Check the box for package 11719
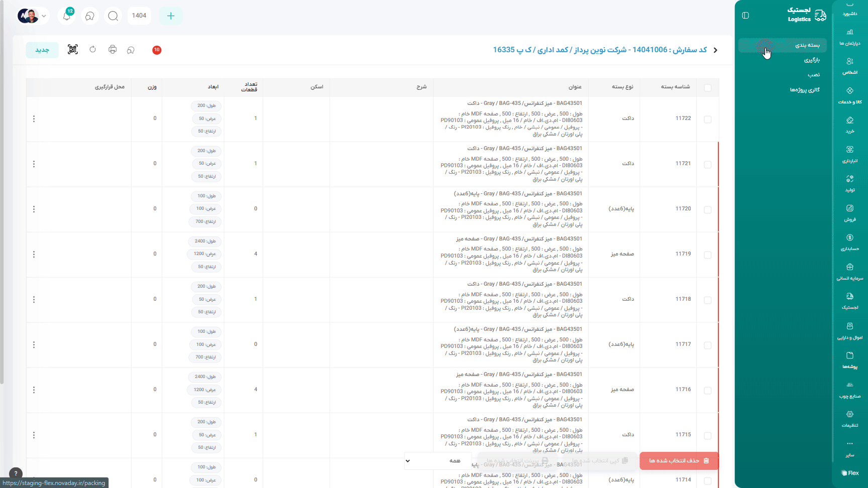 tap(708, 255)
